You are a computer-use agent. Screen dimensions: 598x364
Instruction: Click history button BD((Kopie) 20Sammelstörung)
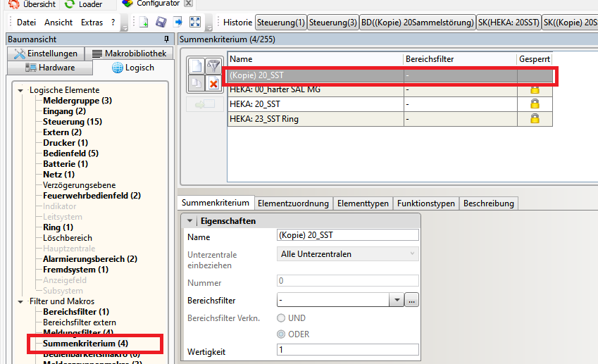pos(418,23)
